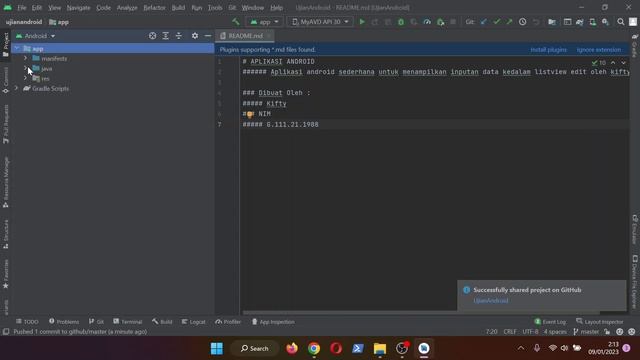Toggle Device File Explorer on right edge
Viewport: 640px width, 360px height.
pyautogui.click(x=635, y=282)
